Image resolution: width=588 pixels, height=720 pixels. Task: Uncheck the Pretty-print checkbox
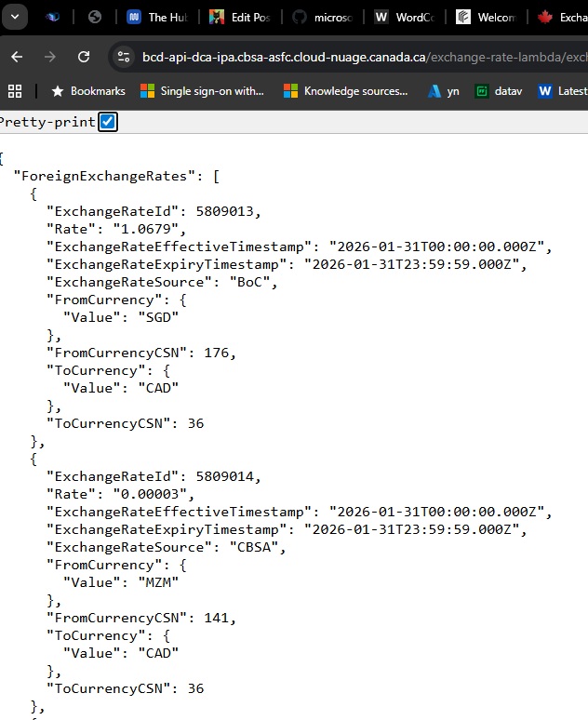[x=108, y=122]
